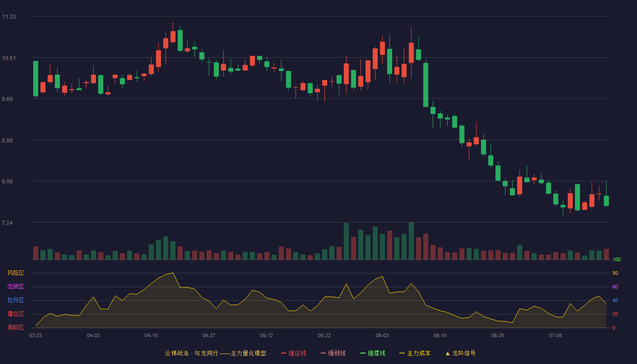Toggle the 强压线 legend icon
Screen dimensions: 637x364
[x=283, y=353]
